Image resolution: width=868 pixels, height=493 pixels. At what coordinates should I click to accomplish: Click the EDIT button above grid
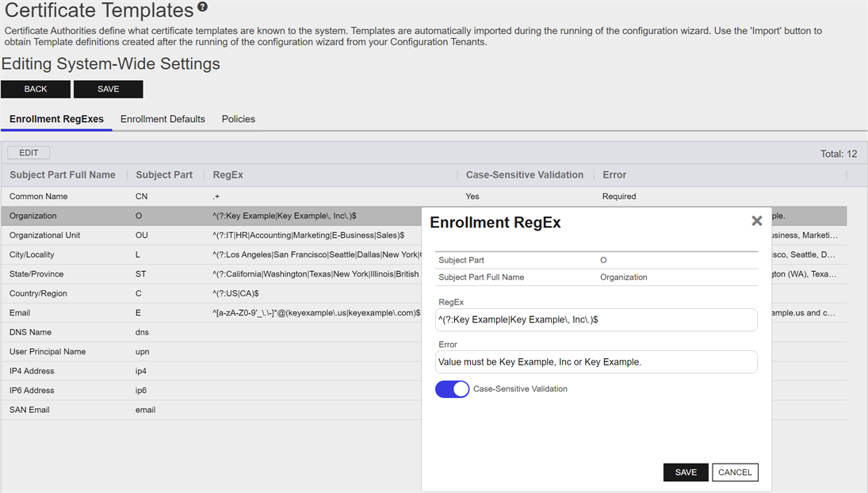click(x=29, y=153)
